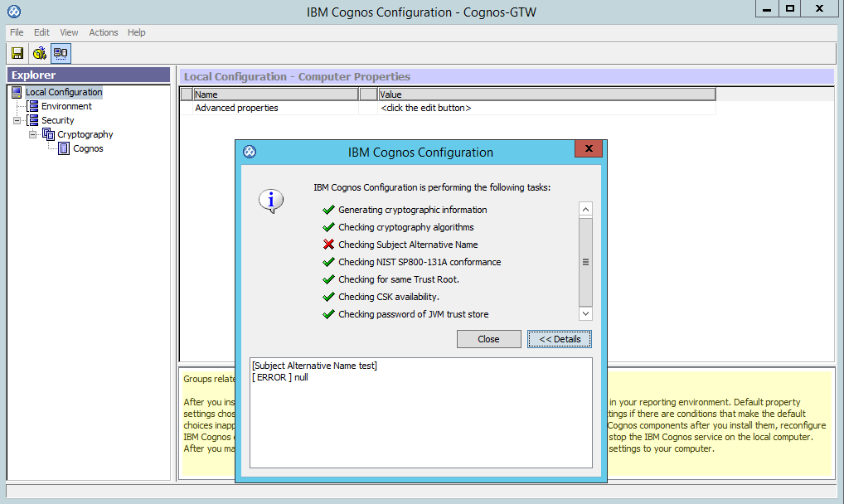The image size is (844, 504).
Task: Click the Checking CSK availability text
Action: click(x=389, y=297)
